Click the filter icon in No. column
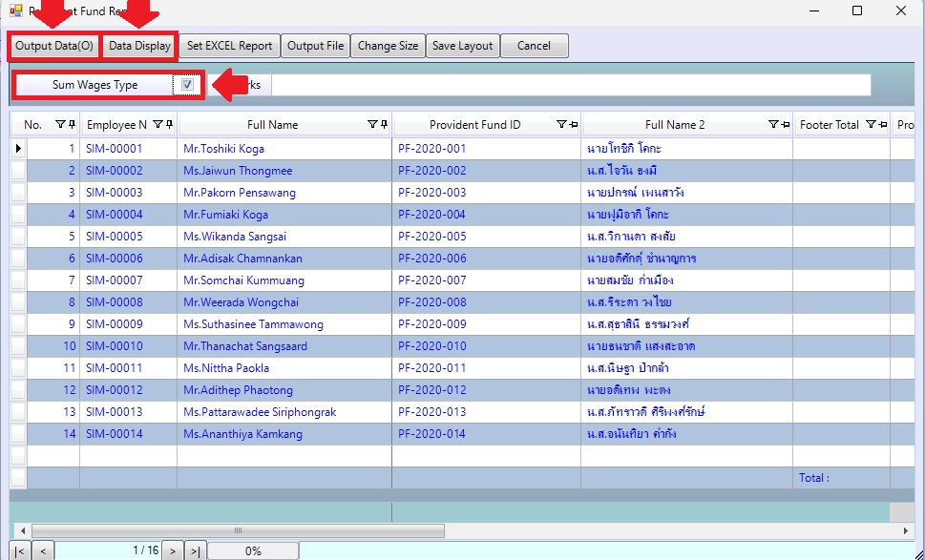The image size is (925, 560). tap(60, 125)
